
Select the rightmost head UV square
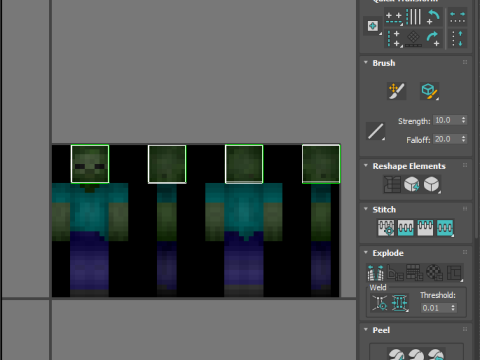click(321, 164)
